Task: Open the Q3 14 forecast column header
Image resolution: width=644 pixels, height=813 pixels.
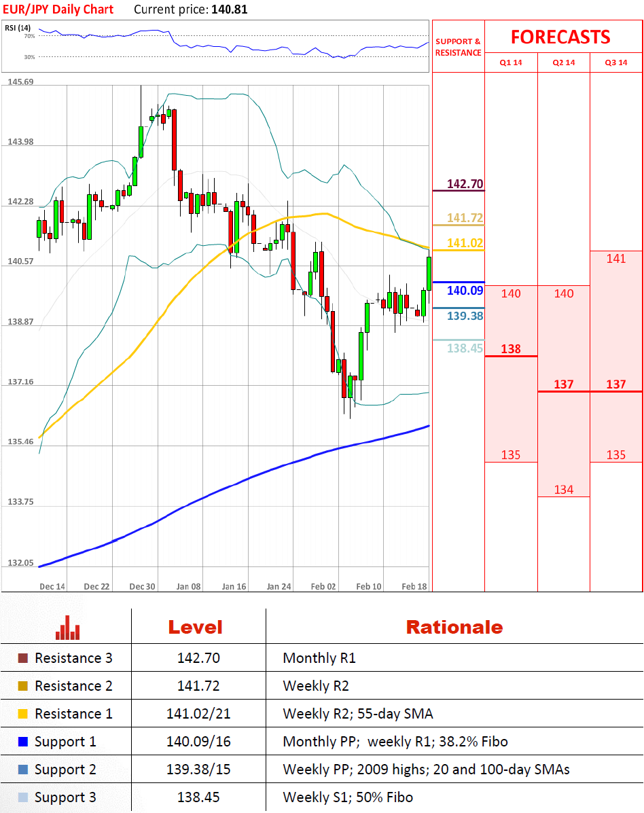Action: (x=615, y=62)
